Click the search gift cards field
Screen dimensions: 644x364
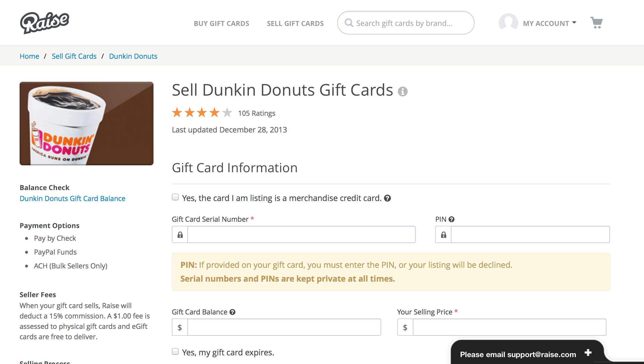coord(409,23)
